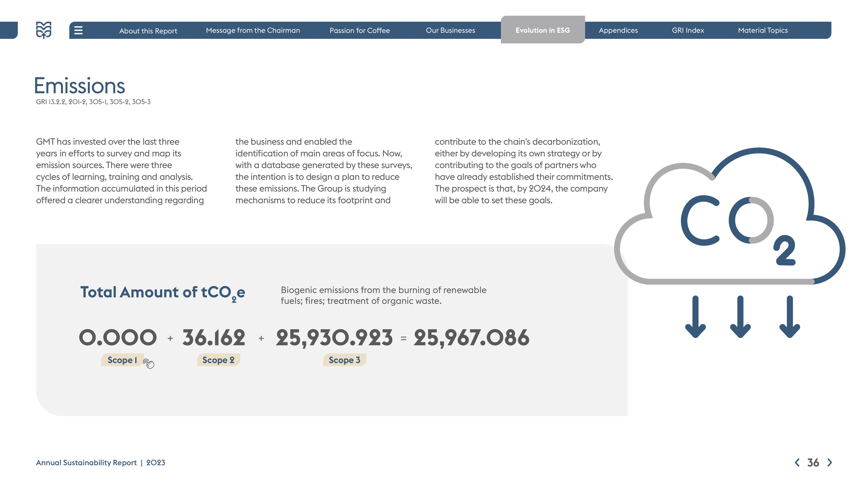Click the Scope 1 button
The height and width of the screenshot is (488, 868).
point(122,360)
